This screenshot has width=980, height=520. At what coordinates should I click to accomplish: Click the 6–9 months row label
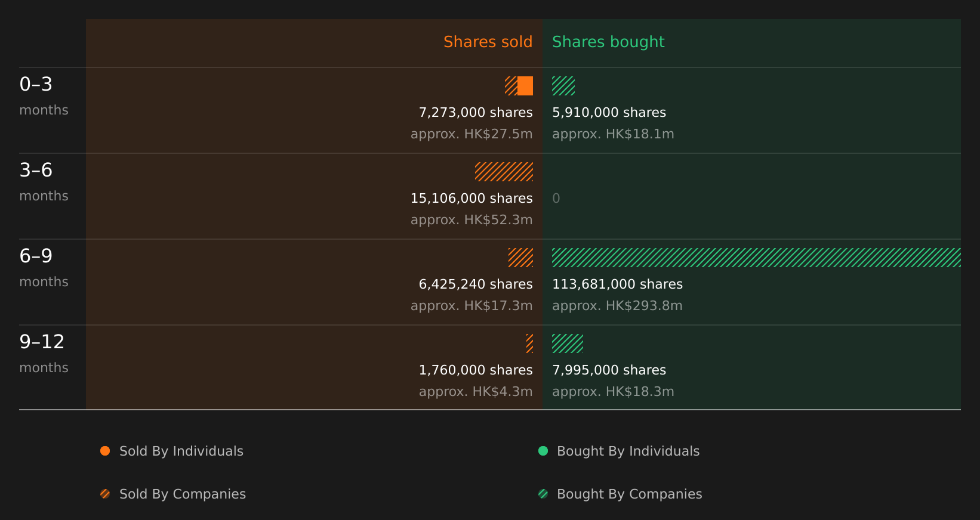pyautogui.click(x=44, y=268)
